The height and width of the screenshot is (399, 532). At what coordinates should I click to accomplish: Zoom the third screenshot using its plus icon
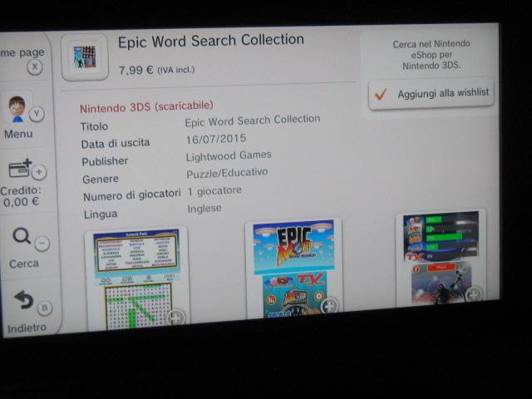tap(473, 293)
